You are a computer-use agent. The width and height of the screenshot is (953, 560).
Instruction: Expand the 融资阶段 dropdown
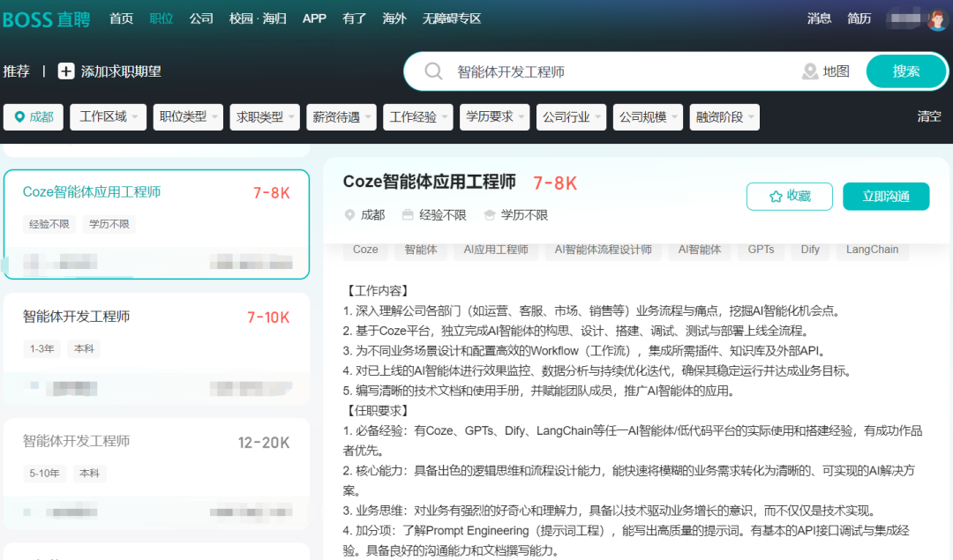pyautogui.click(x=724, y=116)
